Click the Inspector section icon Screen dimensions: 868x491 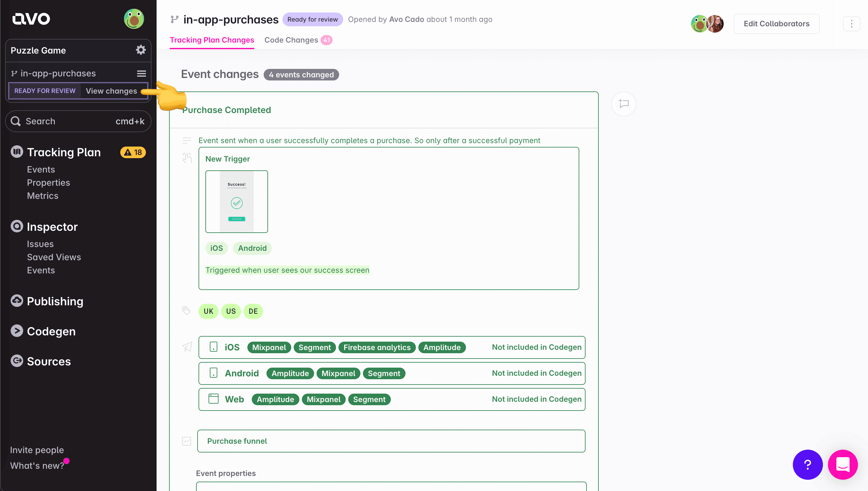17,226
